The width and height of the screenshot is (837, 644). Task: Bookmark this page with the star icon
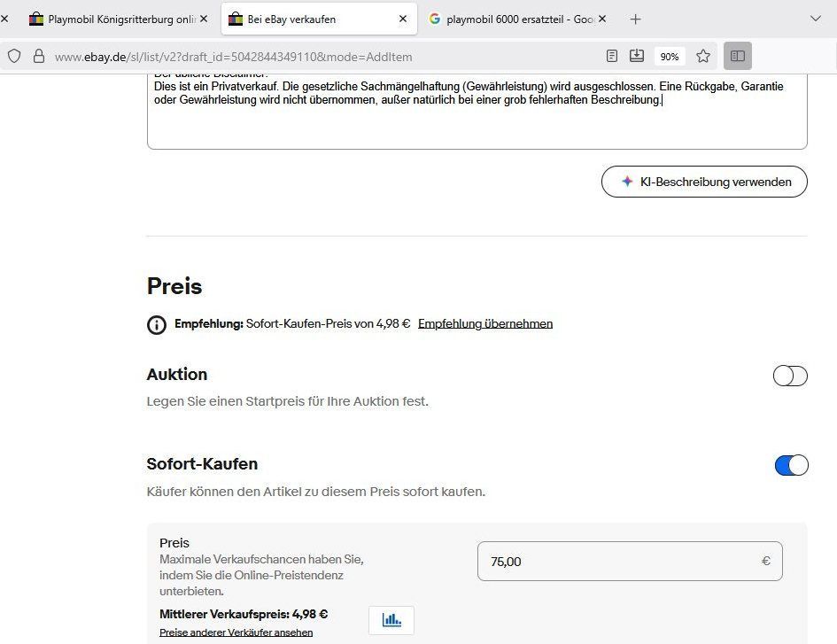click(x=703, y=56)
